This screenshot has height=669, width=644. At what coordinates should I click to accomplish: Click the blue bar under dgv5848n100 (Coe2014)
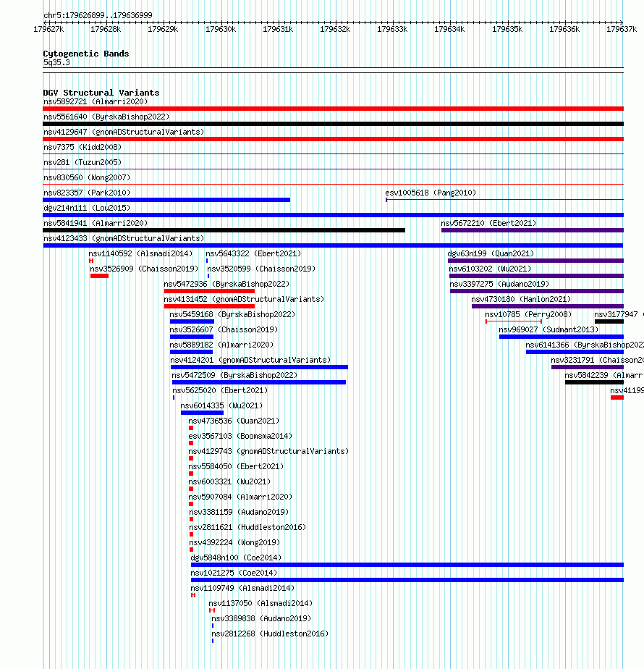[x=407, y=565]
